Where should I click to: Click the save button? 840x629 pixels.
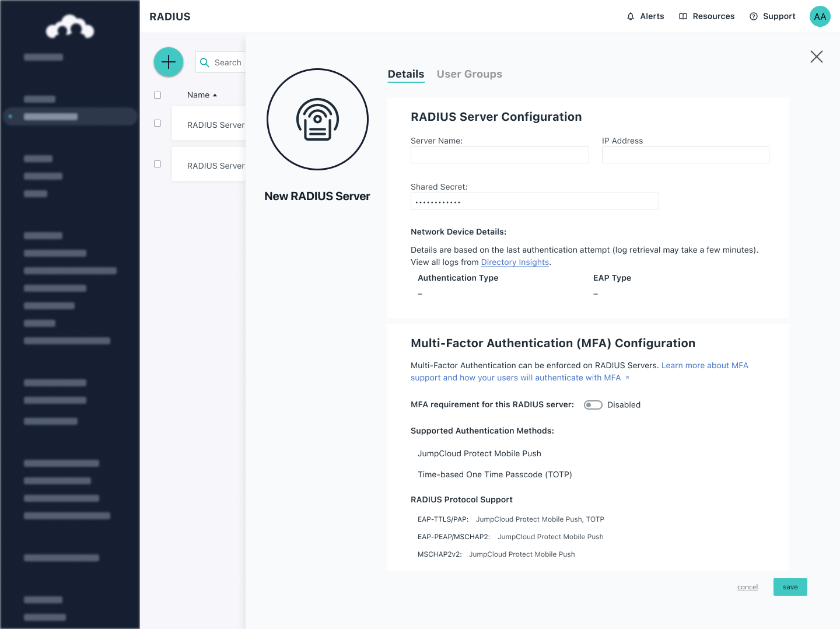pos(790,587)
